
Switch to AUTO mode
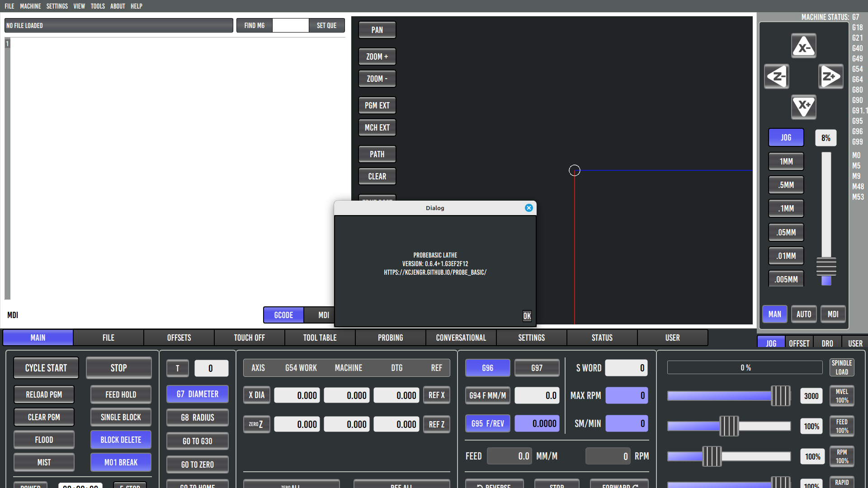point(803,314)
